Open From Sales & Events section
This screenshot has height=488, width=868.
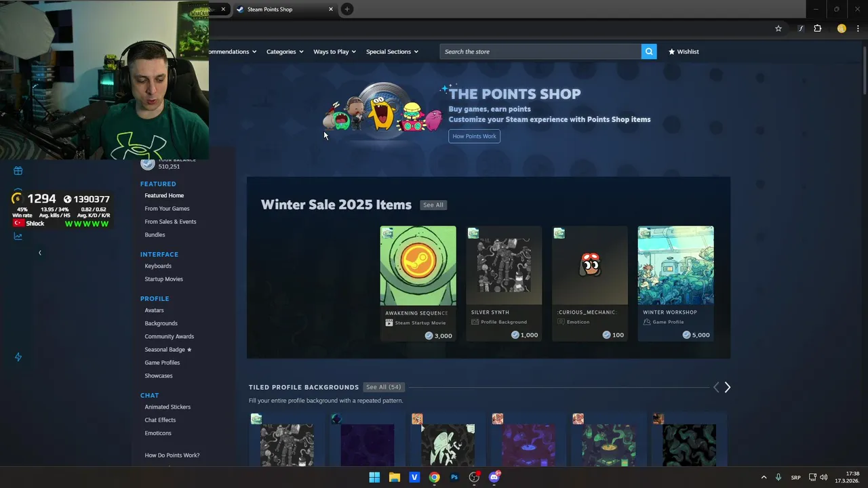170,222
